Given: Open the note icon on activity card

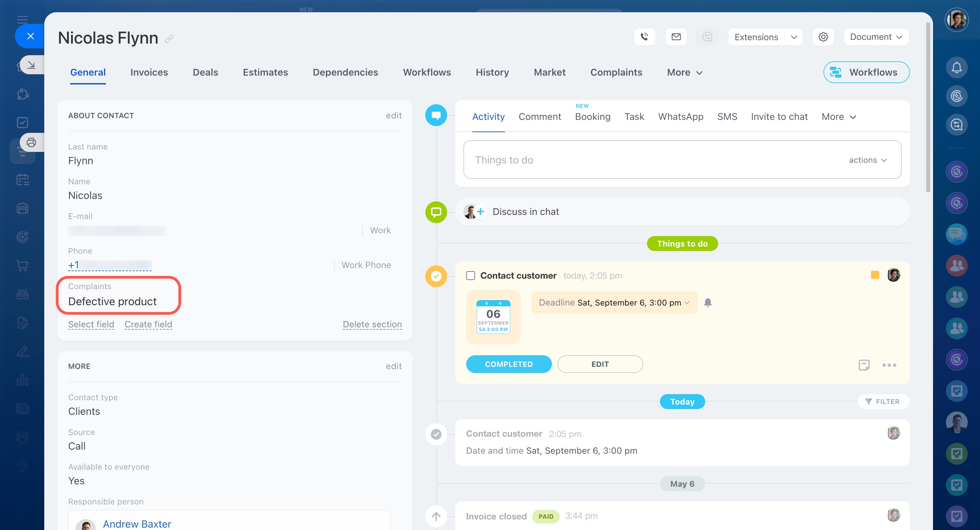Looking at the screenshot, I should coord(864,365).
